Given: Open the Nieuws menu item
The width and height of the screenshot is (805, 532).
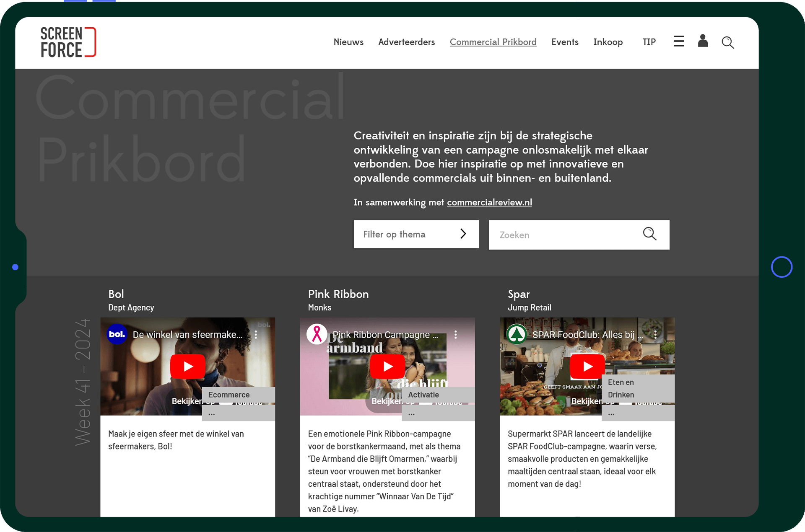Looking at the screenshot, I should 348,42.
